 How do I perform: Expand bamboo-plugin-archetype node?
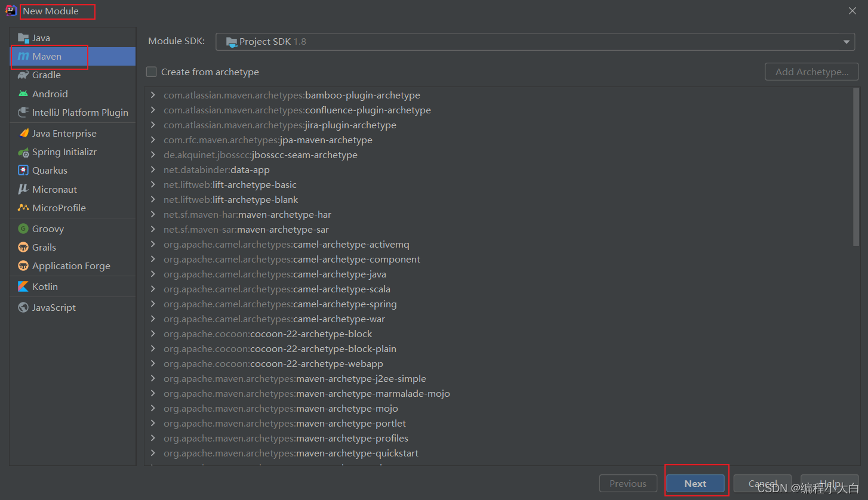point(153,95)
